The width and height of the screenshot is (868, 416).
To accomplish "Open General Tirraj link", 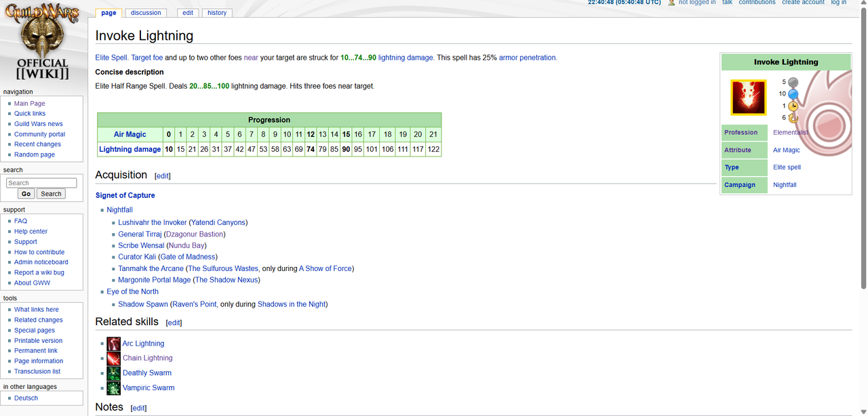I will (x=140, y=234).
